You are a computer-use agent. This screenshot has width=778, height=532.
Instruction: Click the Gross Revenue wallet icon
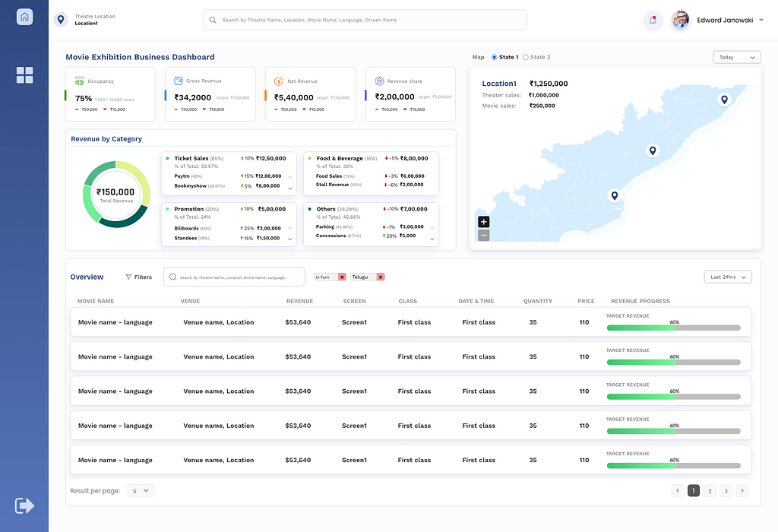tap(179, 81)
